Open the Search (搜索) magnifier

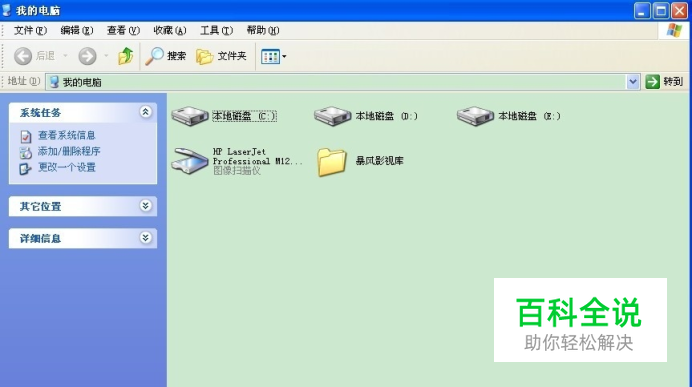tap(154, 56)
